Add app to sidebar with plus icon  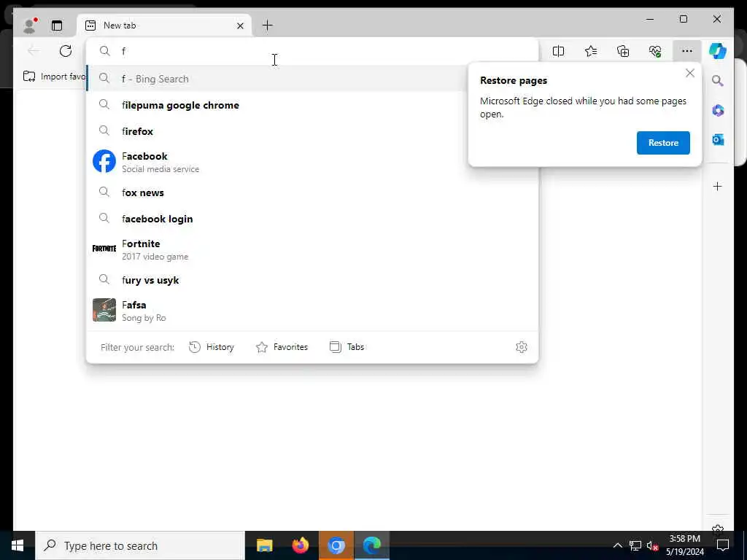pos(718,186)
